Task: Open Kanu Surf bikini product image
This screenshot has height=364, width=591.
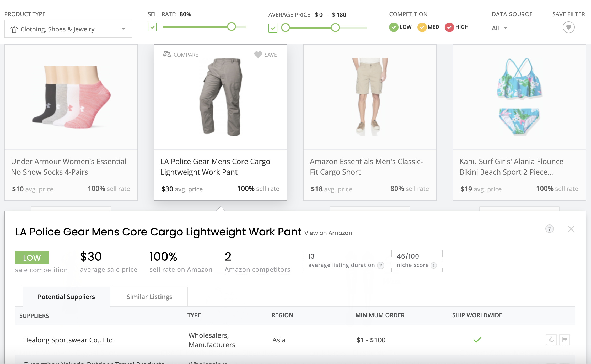Action: pos(519,97)
